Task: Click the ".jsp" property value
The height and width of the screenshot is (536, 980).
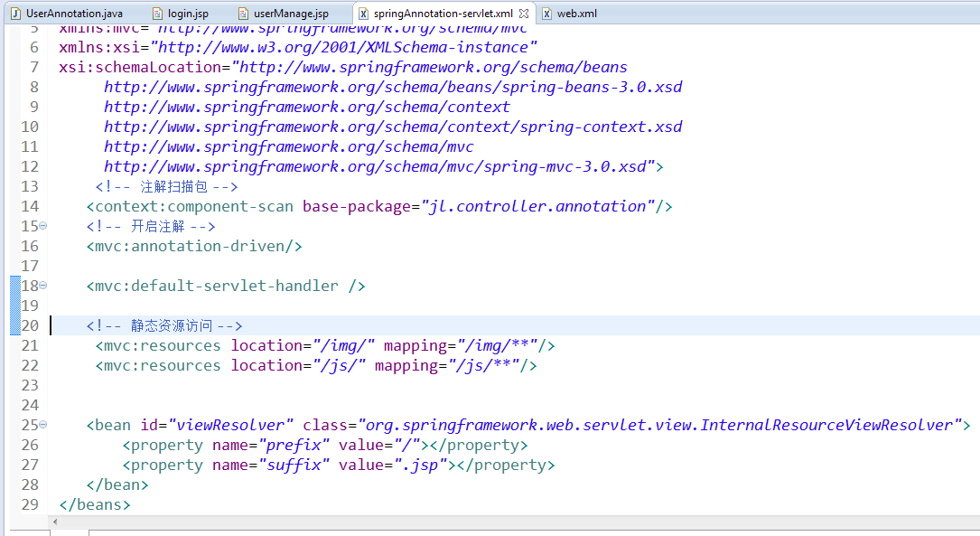Action: [421, 465]
